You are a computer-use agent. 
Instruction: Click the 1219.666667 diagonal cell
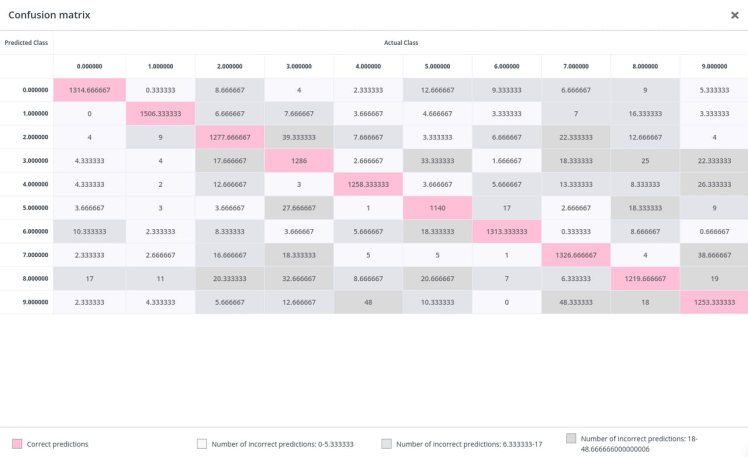(645, 278)
